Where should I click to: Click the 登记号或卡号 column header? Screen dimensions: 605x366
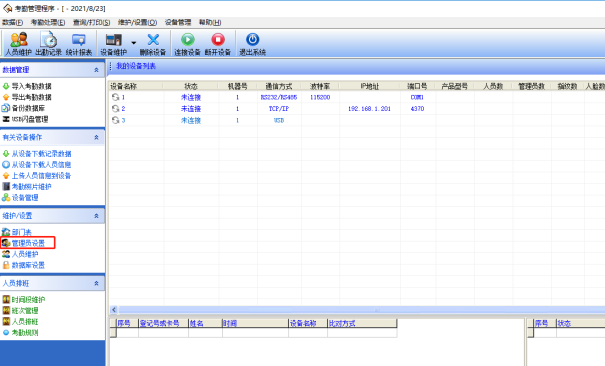click(x=163, y=323)
